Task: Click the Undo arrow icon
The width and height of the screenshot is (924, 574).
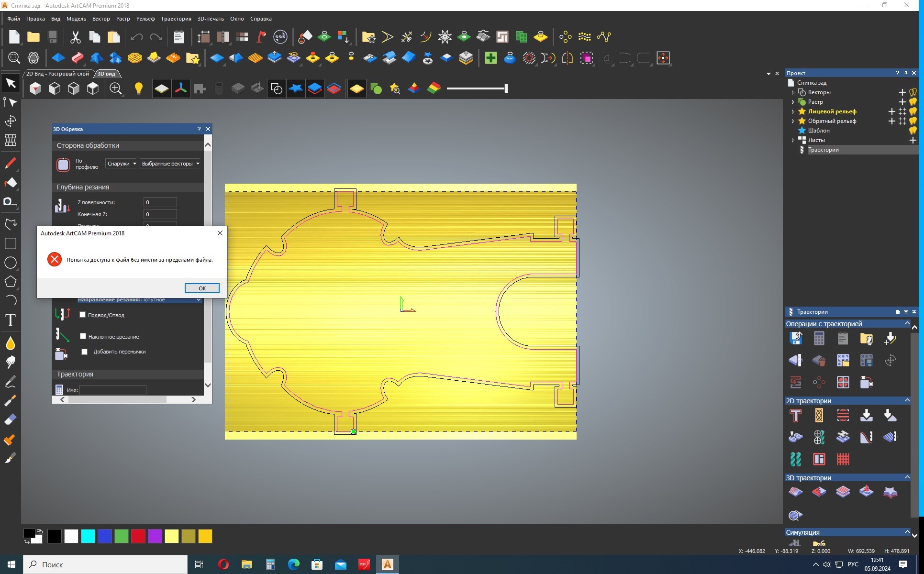Action: pyautogui.click(x=137, y=37)
